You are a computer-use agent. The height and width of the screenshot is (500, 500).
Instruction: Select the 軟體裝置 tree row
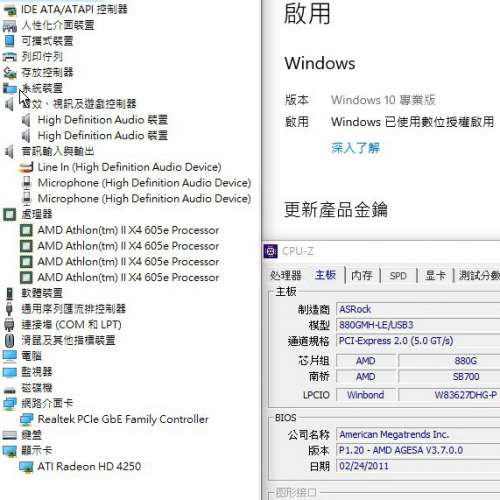(42, 293)
